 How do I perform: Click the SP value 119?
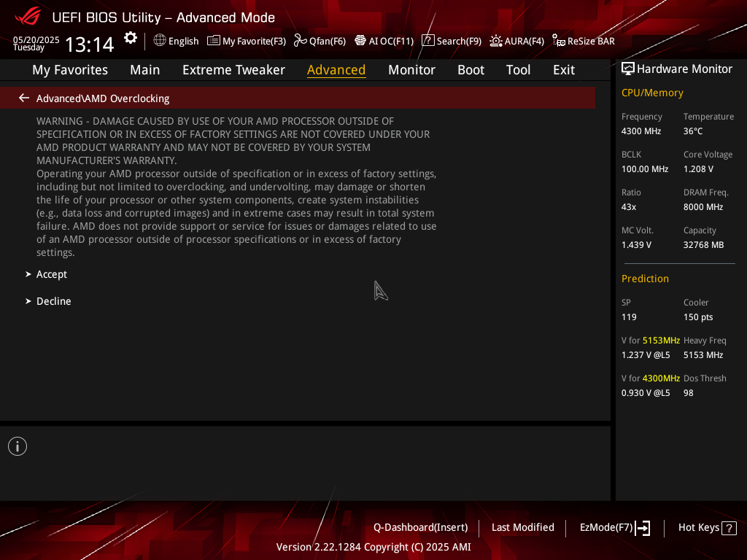click(x=629, y=317)
